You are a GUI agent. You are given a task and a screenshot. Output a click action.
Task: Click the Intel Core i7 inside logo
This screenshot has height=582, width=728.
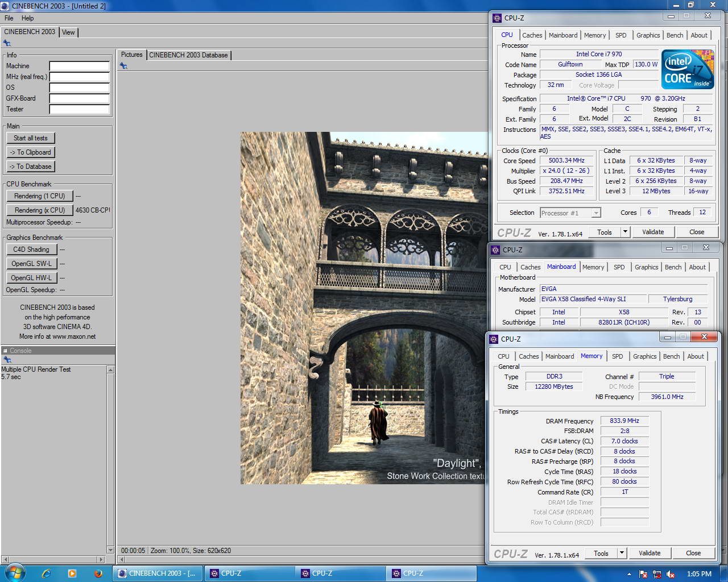pos(687,69)
